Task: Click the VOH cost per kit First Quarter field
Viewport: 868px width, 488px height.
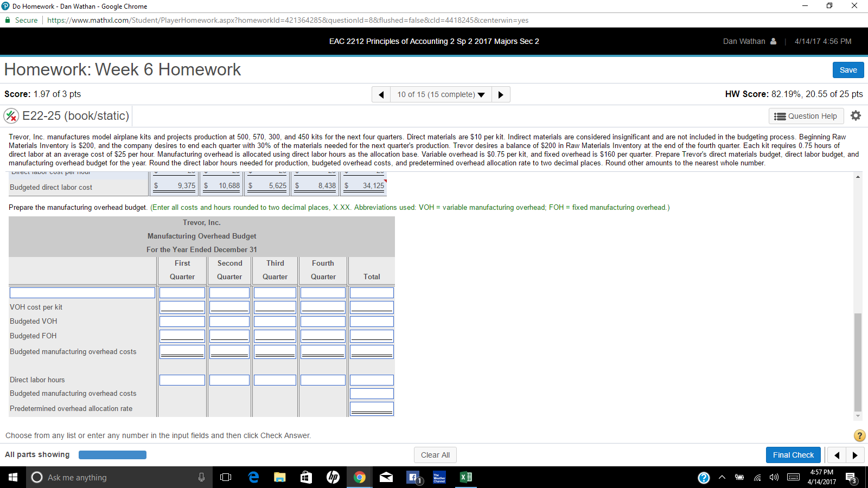Action: coord(182,306)
